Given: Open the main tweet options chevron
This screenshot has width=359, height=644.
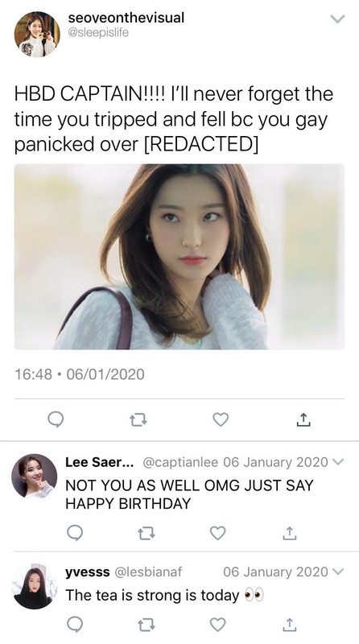Looking at the screenshot, I should tap(337, 19).
